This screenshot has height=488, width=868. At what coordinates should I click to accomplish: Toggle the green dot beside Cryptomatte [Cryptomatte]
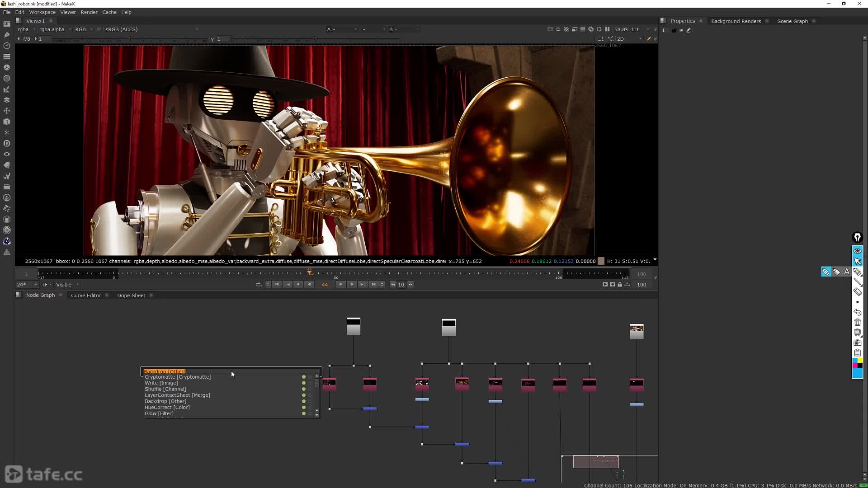pyautogui.click(x=304, y=377)
